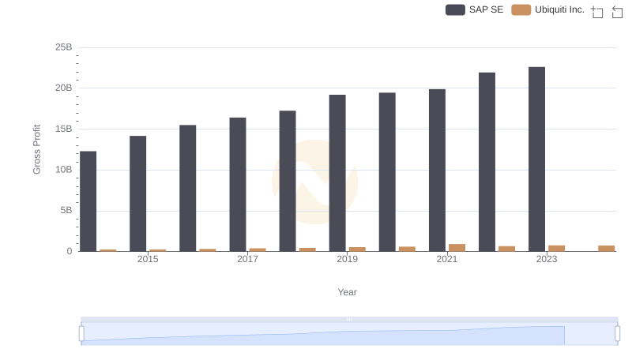This screenshot has width=632, height=364.
Task: Click the zoom area select icon
Action: 597,12
